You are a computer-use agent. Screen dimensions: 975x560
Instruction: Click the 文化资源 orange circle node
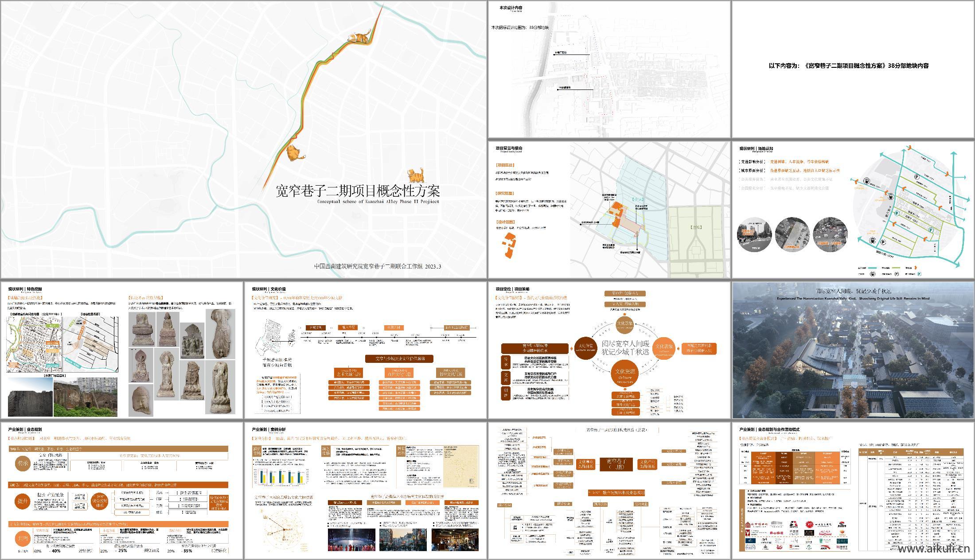(x=624, y=373)
